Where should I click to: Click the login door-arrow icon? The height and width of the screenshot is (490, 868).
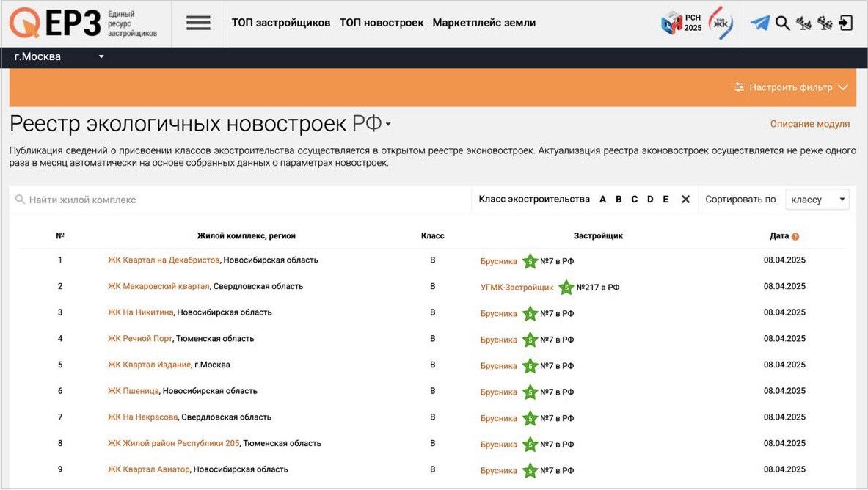[x=846, y=23]
